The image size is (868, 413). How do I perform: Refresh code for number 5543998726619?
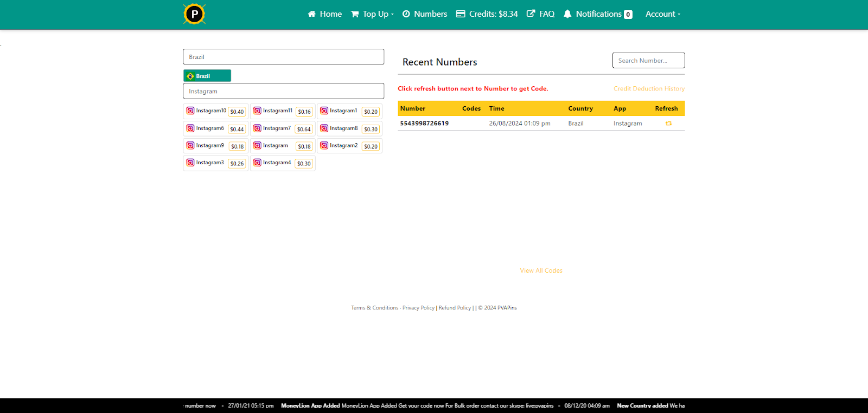tap(668, 124)
